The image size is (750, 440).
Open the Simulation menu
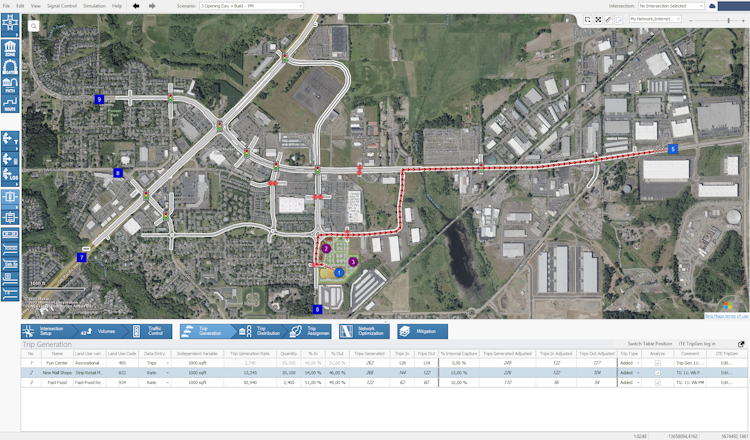coord(94,6)
